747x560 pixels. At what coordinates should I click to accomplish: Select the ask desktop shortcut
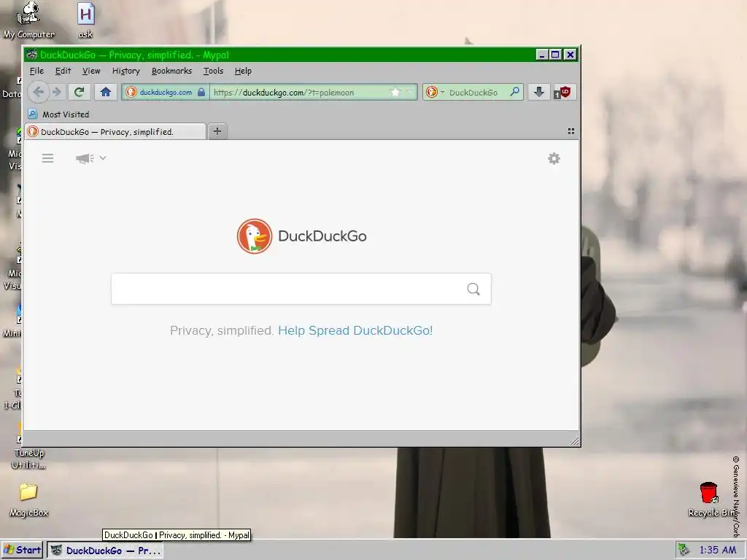(x=86, y=21)
